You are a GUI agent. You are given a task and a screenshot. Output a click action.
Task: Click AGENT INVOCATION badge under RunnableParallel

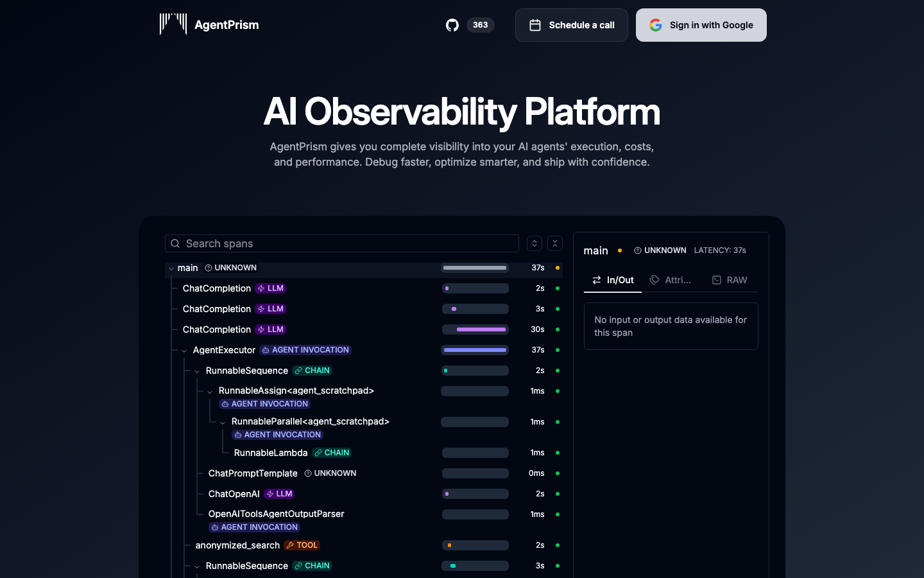tap(278, 435)
